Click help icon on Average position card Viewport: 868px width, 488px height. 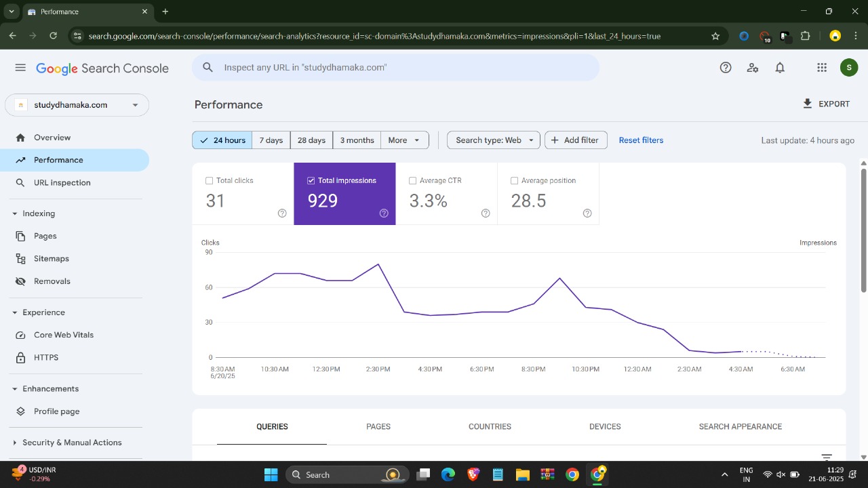[x=587, y=213]
